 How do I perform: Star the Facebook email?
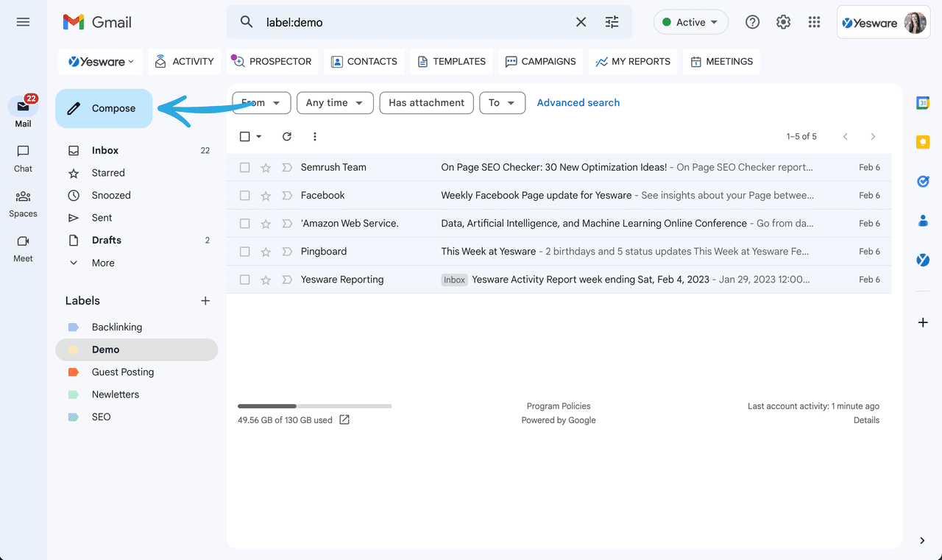[266, 196]
